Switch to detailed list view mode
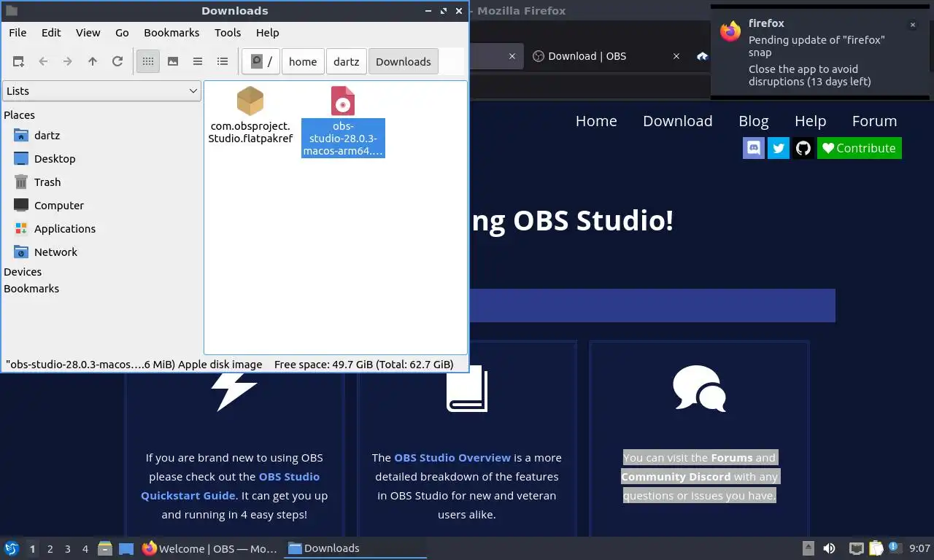934x560 pixels. [x=223, y=62]
